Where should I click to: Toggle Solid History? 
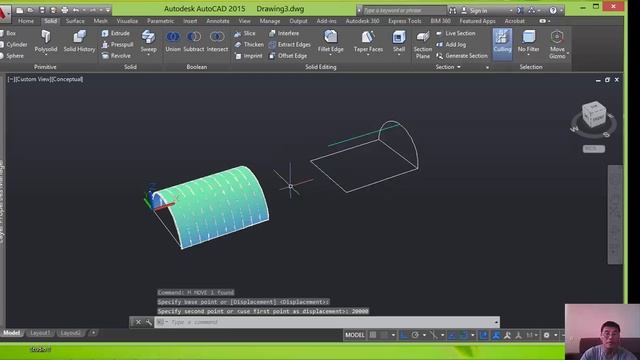pyautogui.click(x=79, y=41)
